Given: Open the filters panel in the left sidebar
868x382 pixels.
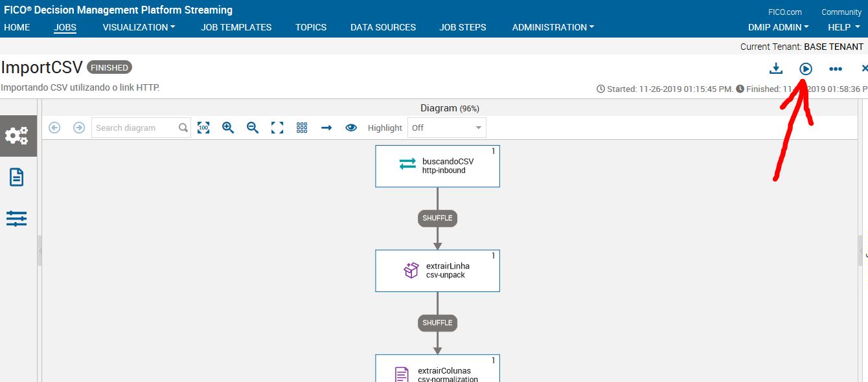Looking at the screenshot, I should pos(16,218).
